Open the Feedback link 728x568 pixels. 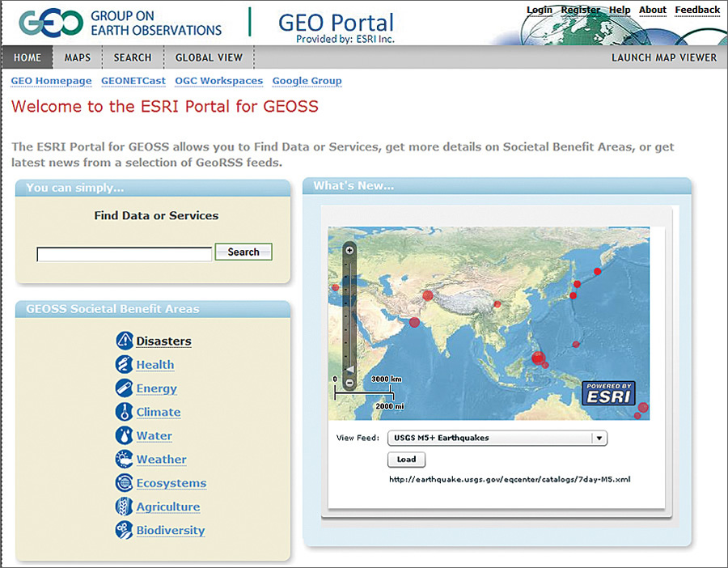697,11
